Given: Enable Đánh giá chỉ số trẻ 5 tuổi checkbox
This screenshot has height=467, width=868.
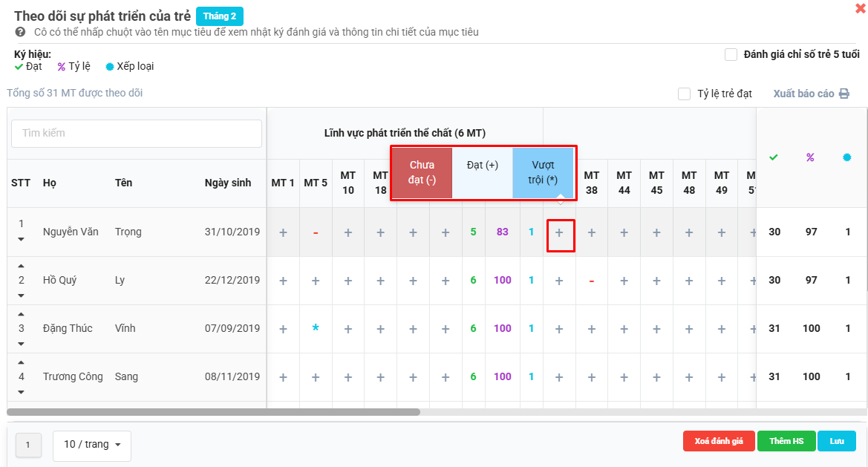Looking at the screenshot, I should (x=731, y=54).
